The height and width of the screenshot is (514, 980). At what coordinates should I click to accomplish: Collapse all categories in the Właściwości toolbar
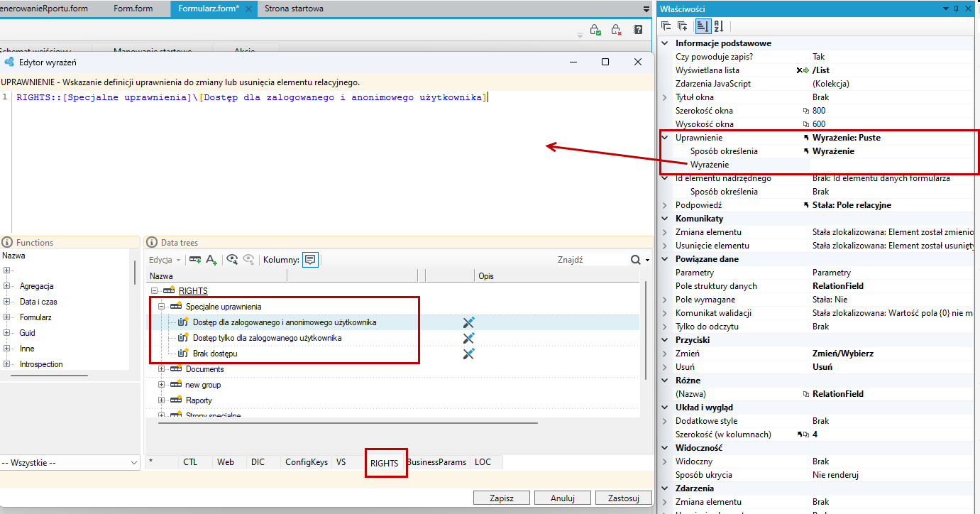(666, 26)
